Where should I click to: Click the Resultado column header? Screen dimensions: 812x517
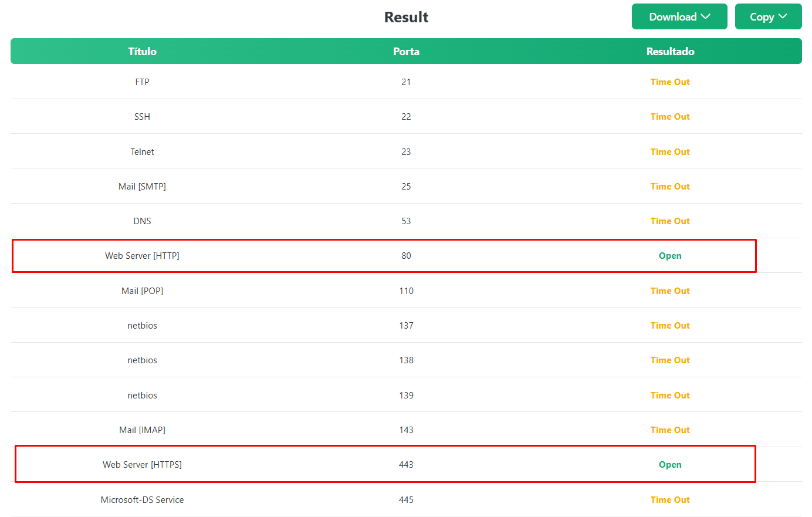(x=670, y=51)
